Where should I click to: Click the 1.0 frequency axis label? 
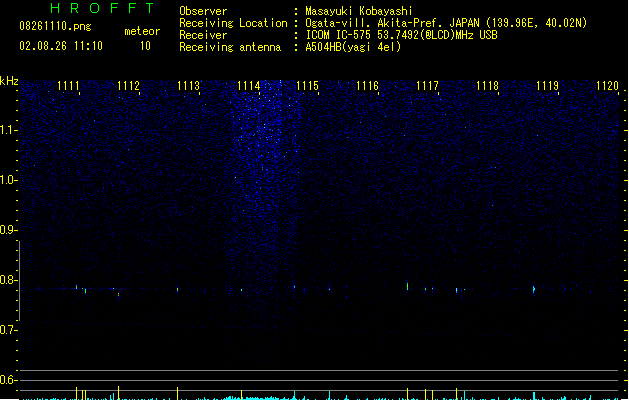[8, 180]
